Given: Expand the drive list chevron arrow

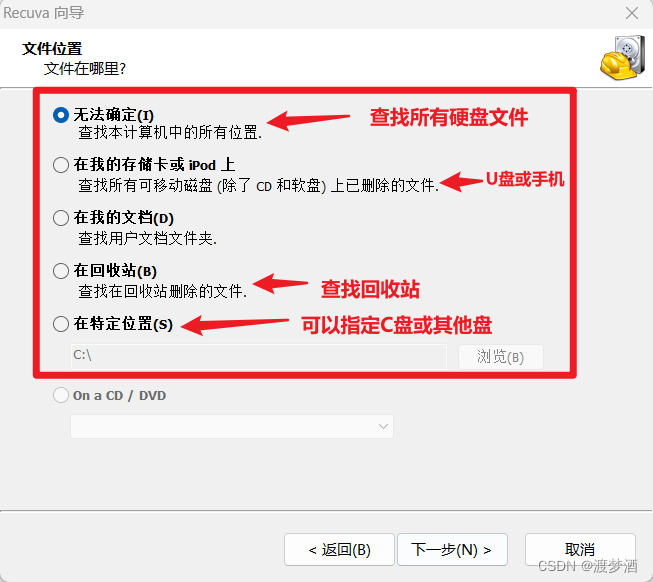Looking at the screenshot, I should pyautogui.click(x=383, y=426).
